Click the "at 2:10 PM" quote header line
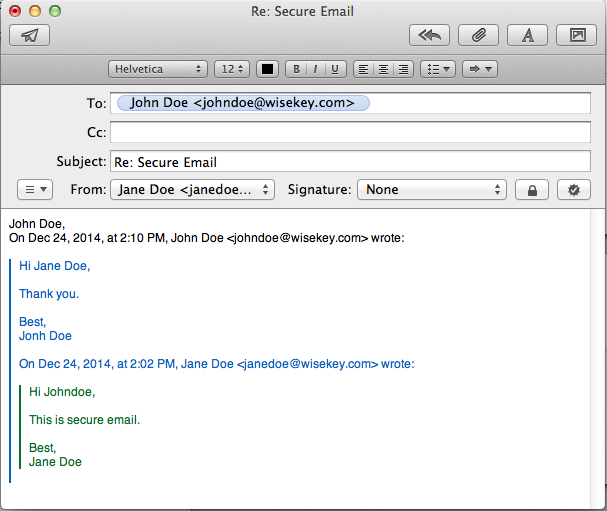This screenshot has width=607, height=511. 206,238
